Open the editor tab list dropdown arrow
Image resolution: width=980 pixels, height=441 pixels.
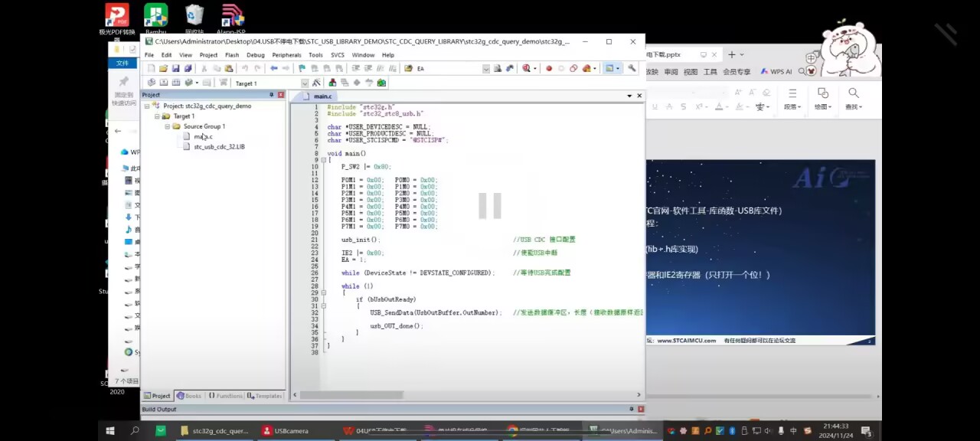point(629,96)
